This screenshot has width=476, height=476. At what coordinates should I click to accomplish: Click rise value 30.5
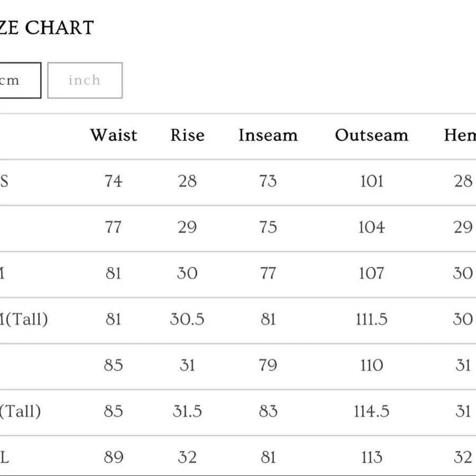click(187, 319)
